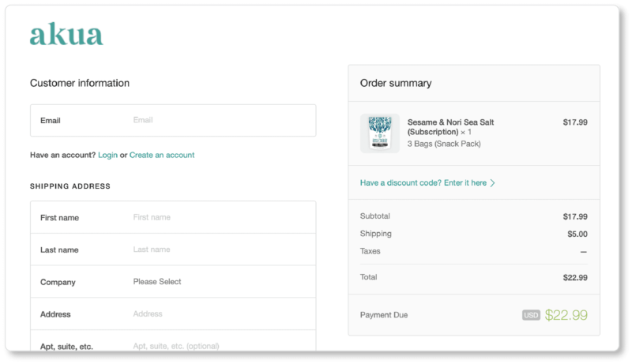
Task: Focus the Apt, suite, etc. field
Action: 221,346
